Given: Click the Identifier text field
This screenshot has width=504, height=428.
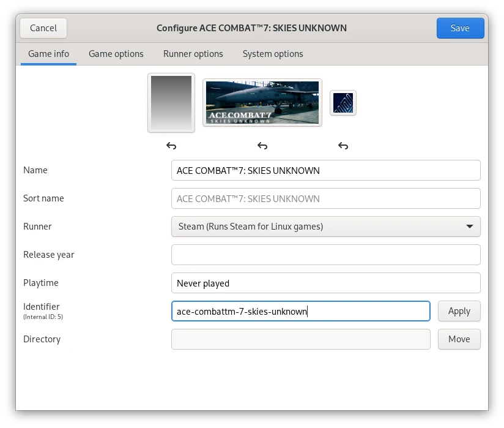Looking at the screenshot, I should coord(300,311).
